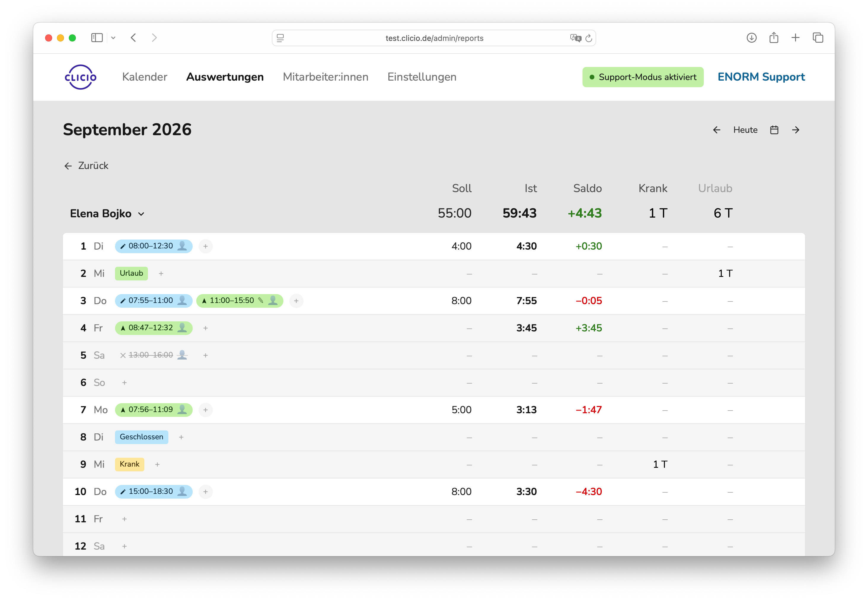Add entry on day 1 Di
Image resolution: width=868 pixels, height=600 pixels.
coord(205,246)
